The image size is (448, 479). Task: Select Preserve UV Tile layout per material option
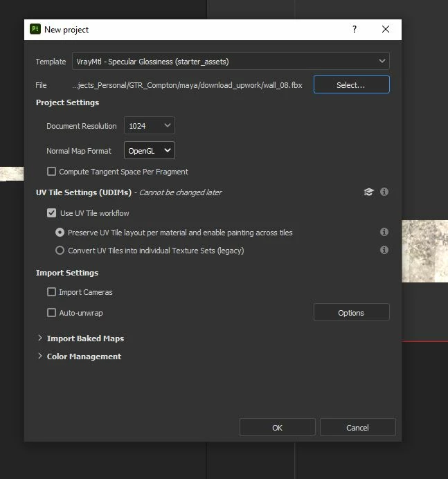(x=60, y=233)
